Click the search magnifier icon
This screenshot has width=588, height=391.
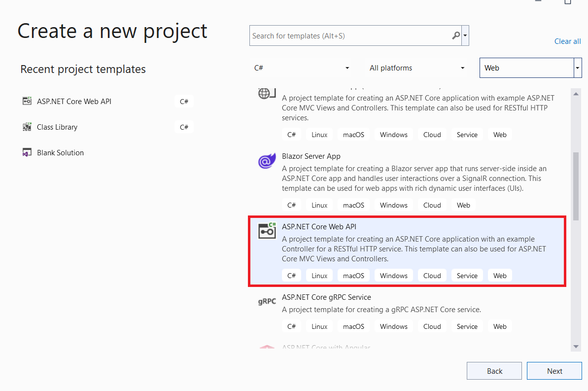[456, 36]
